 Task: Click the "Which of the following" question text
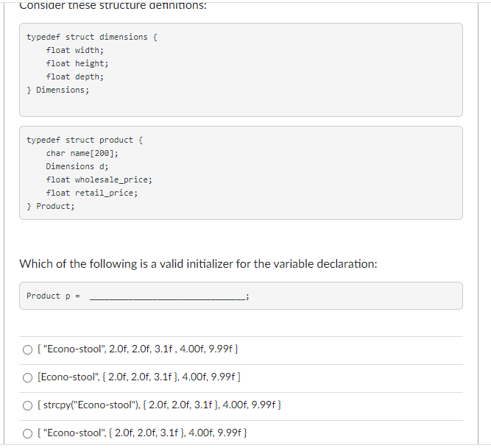point(198,264)
